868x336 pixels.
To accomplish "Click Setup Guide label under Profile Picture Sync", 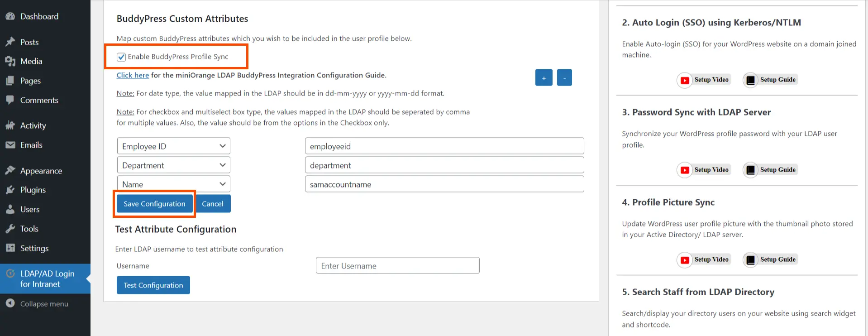I will [777, 259].
